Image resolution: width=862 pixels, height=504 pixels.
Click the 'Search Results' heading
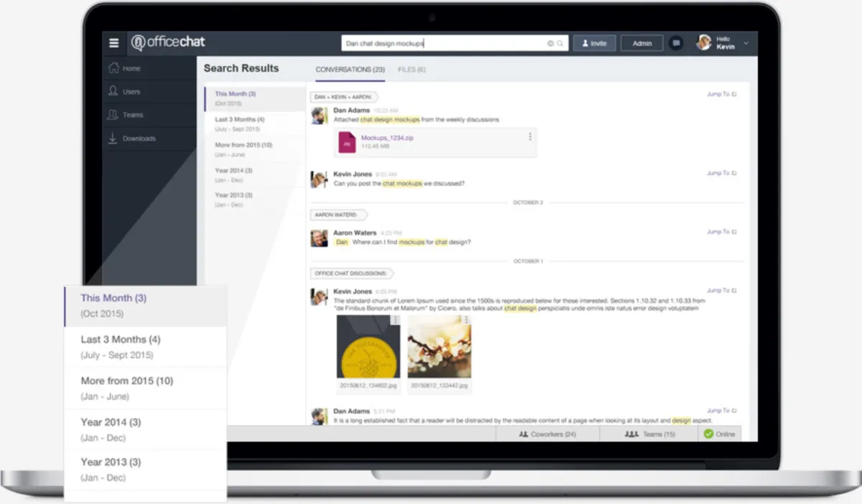click(x=241, y=68)
